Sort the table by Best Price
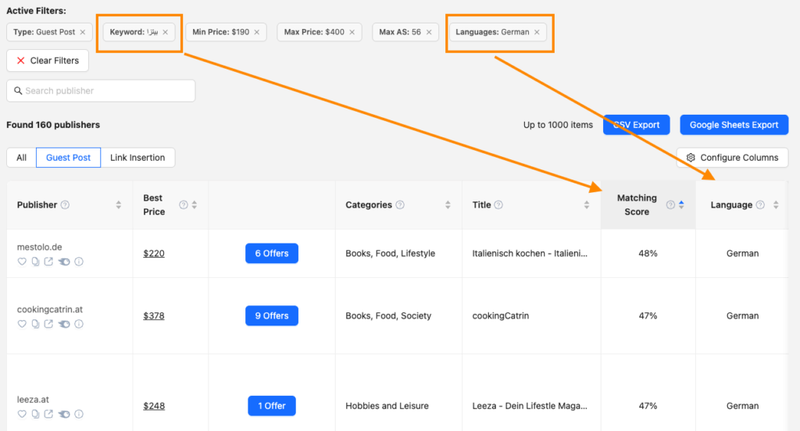This screenshot has height=431, width=800. coord(195,205)
